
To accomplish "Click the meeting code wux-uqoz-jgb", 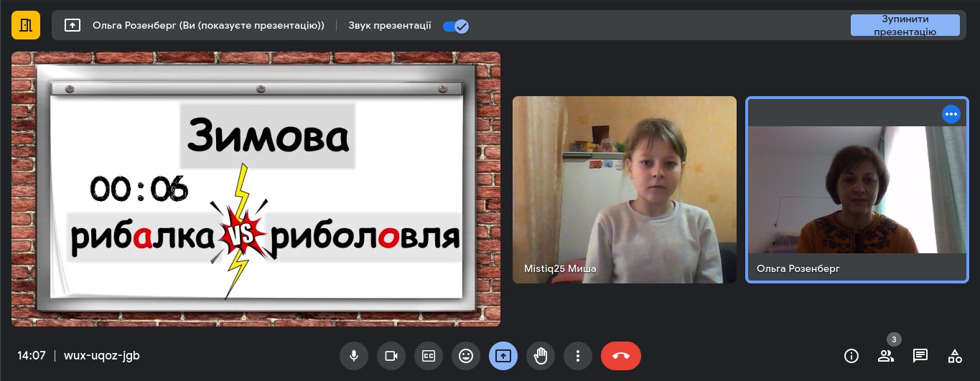I will (101, 356).
